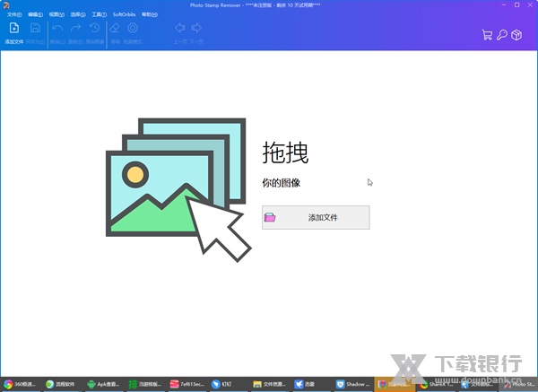Viewport: 538px width, 392px height.
Task: Click the 添加文件 button in the center
Action: [316, 217]
